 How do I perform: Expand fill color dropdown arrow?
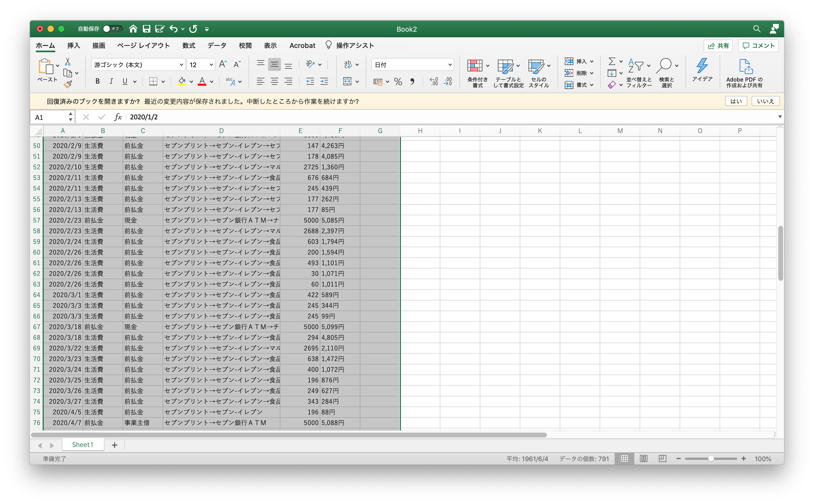[x=191, y=82]
